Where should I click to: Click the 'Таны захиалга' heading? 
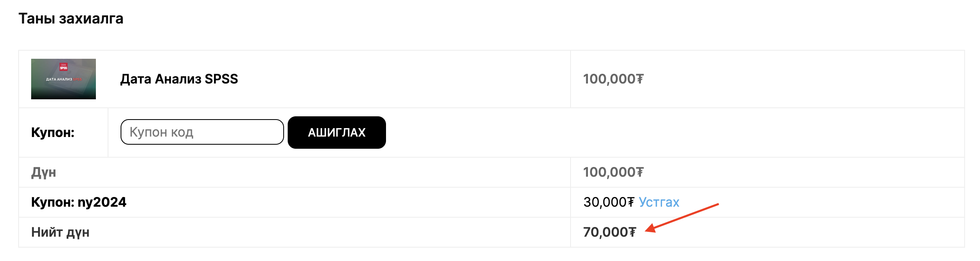pos(71,19)
